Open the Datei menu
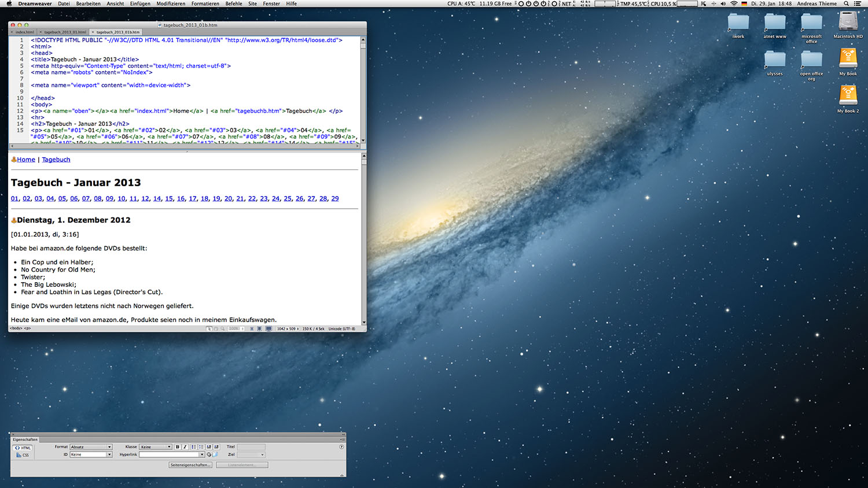 64,3
